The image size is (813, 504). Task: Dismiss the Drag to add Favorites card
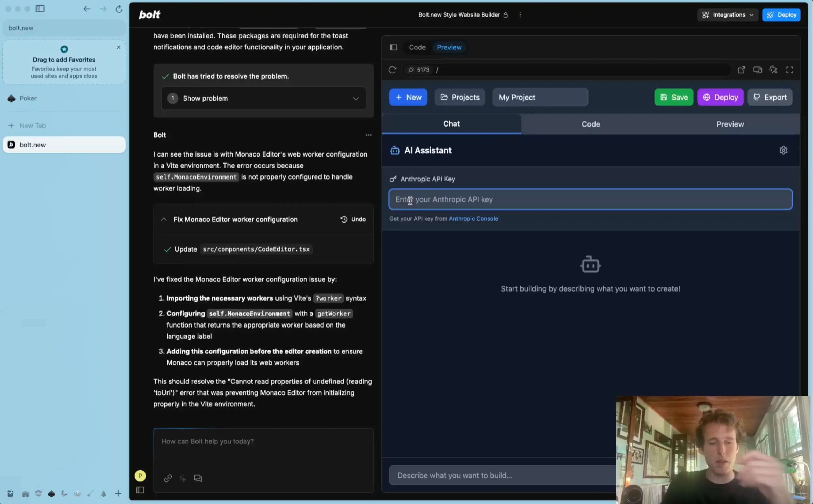click(118, 47)
